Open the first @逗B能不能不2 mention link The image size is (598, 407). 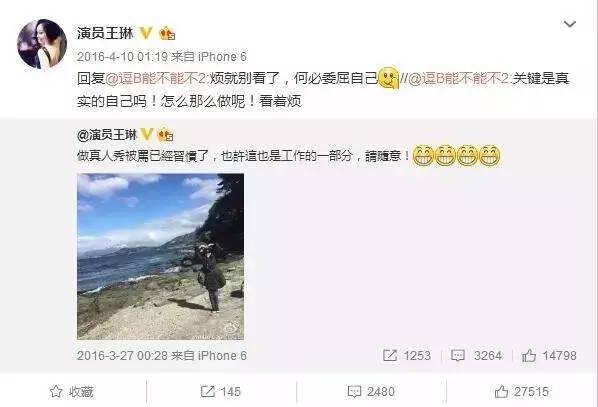[x=155, y=79]
